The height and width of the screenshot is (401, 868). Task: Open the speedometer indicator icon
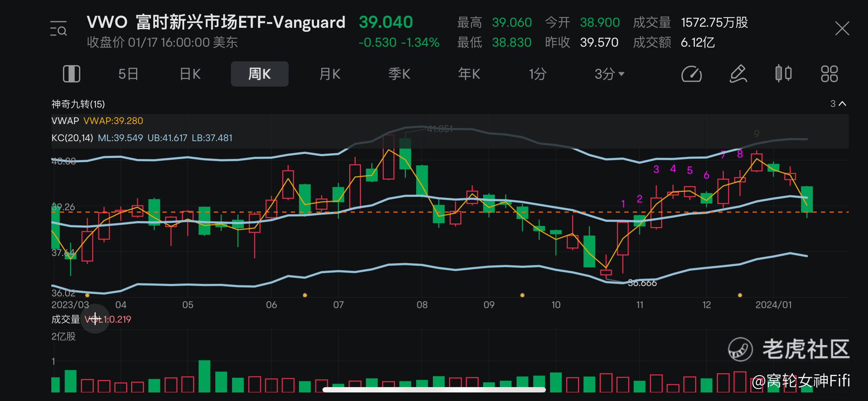(691, 74)
